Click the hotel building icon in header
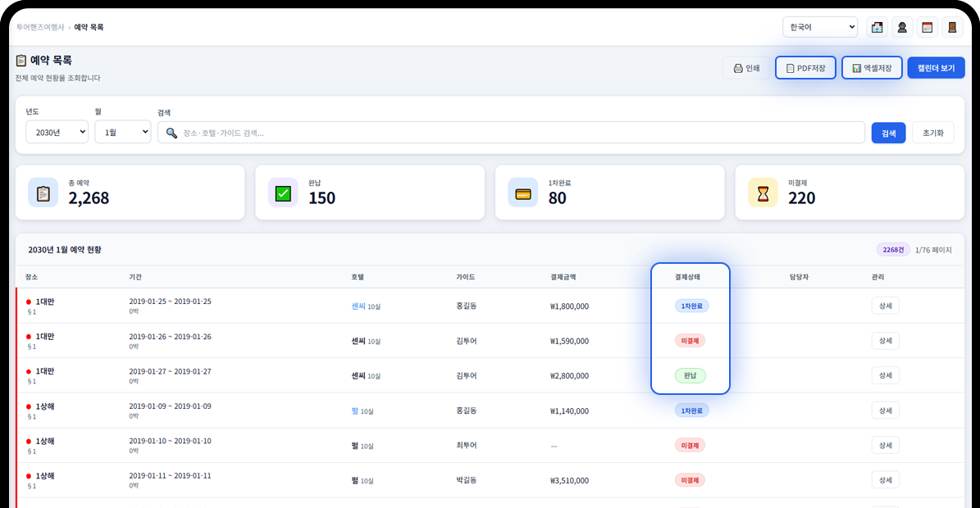This screenshot has height=508, width=980. (x=877, y=27)
